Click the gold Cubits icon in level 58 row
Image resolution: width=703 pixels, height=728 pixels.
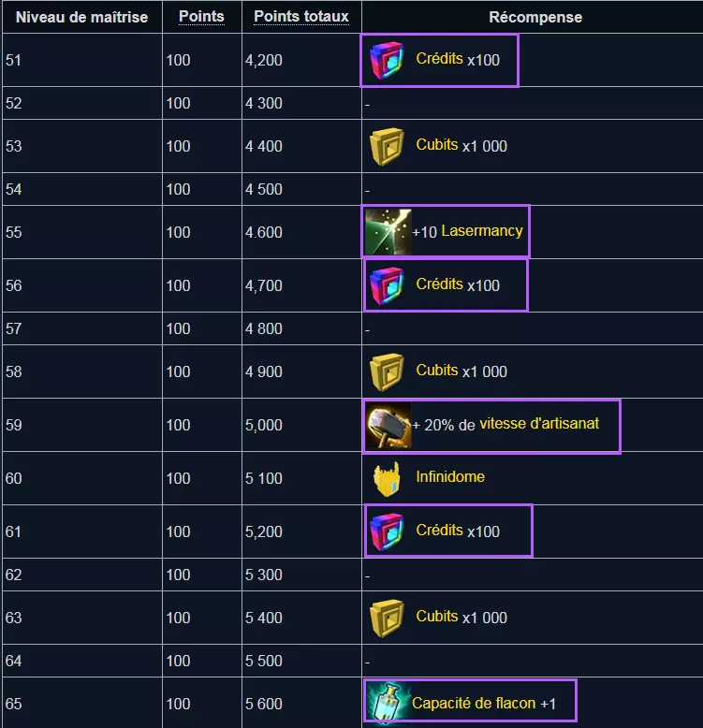(387, 371)
